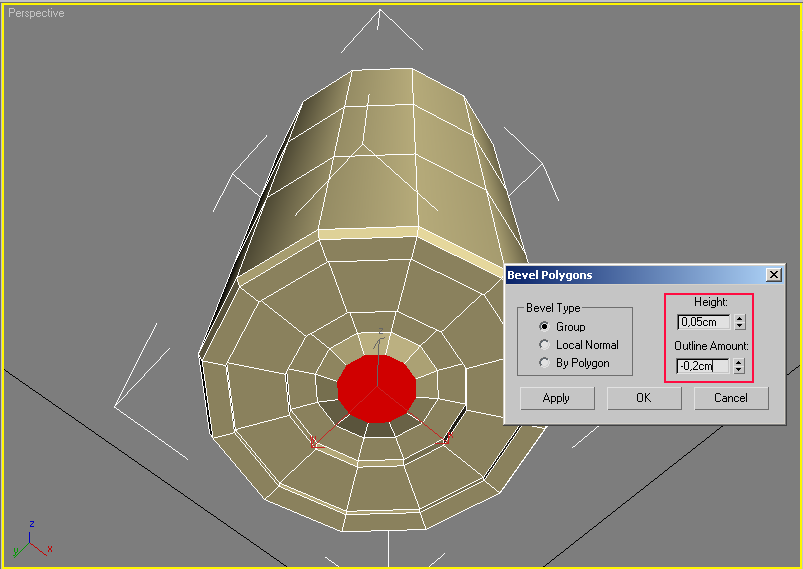Increase Outline Amount with the up spinner
This screenshot has height=569, width=803.
738,362
